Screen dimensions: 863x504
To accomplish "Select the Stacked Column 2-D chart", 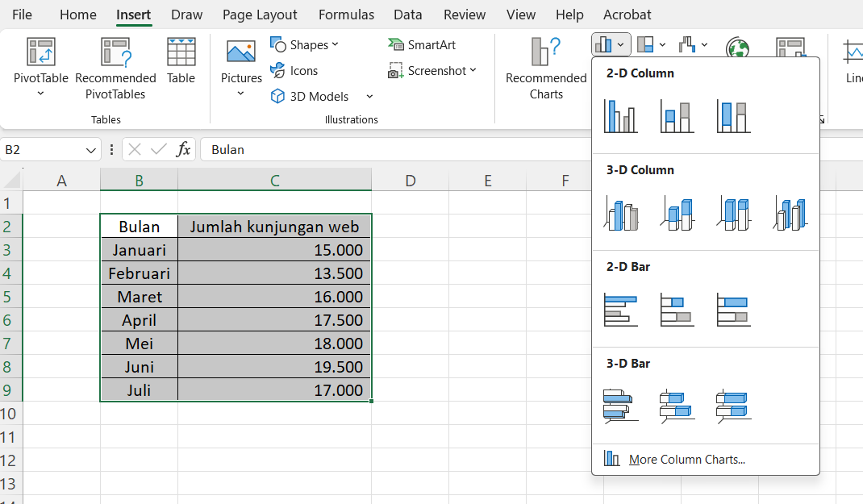I will (x=677, y=116).
